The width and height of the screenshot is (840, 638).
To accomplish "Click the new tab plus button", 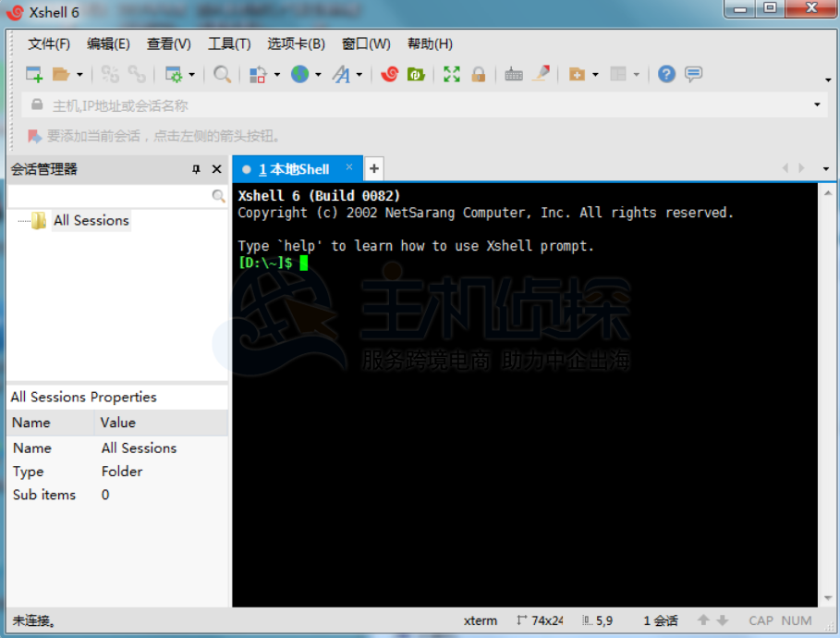I will click(x=373, y=169).
